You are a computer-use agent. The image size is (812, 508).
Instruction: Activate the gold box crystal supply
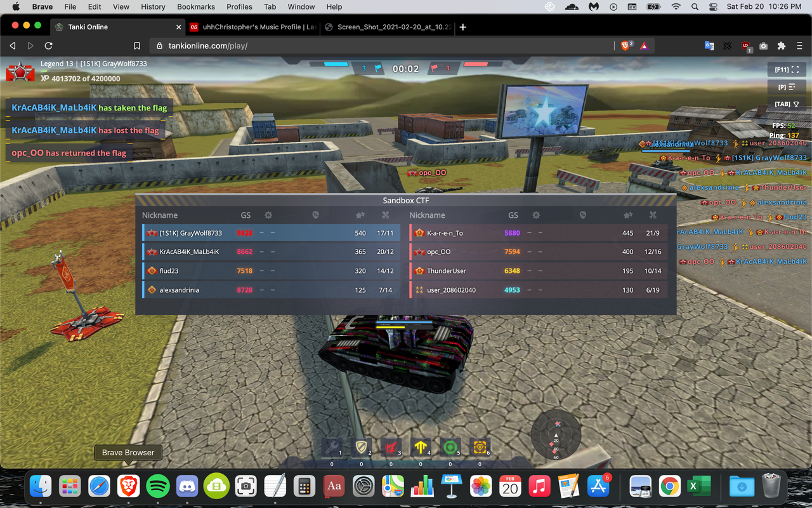480,447
